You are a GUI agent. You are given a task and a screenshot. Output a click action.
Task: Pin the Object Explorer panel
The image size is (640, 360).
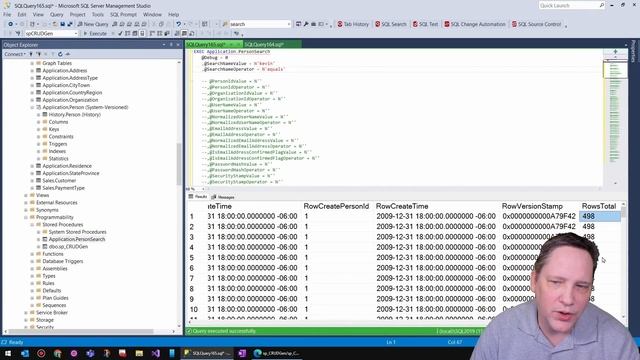click(171, 44)
